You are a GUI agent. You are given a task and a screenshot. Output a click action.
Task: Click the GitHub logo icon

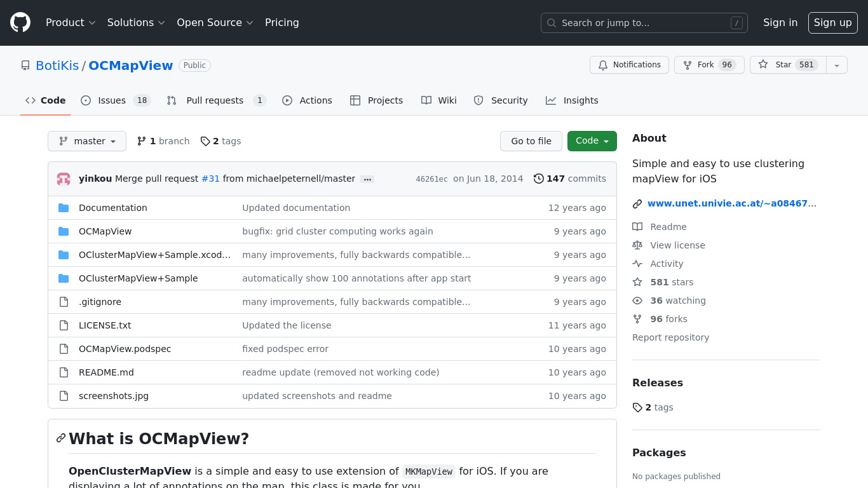pyautogui.click(x=20, y=23)
